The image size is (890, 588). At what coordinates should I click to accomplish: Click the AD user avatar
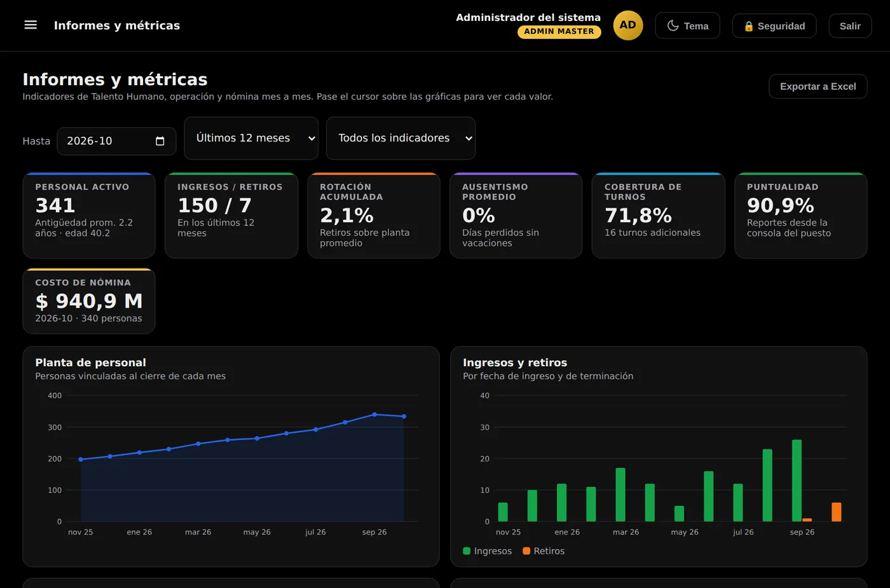pos(628,25)
